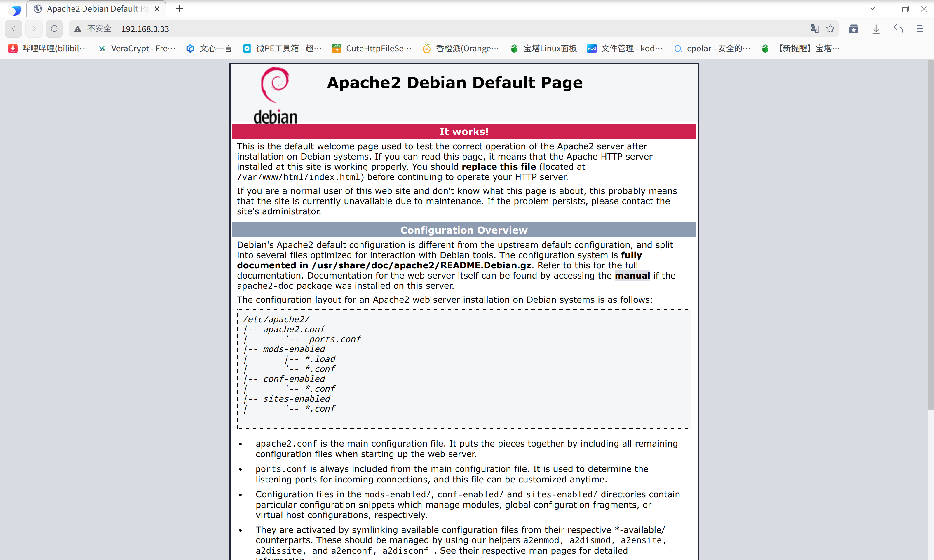Open new tab with plus button
This screenshot has height=560, width=934.
(179, 9)
